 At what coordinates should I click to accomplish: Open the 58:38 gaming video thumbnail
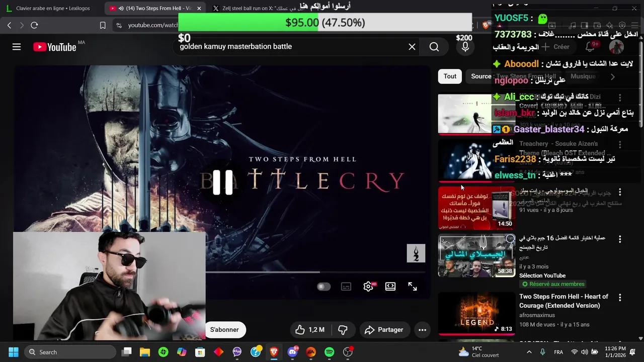pos(476,255)
